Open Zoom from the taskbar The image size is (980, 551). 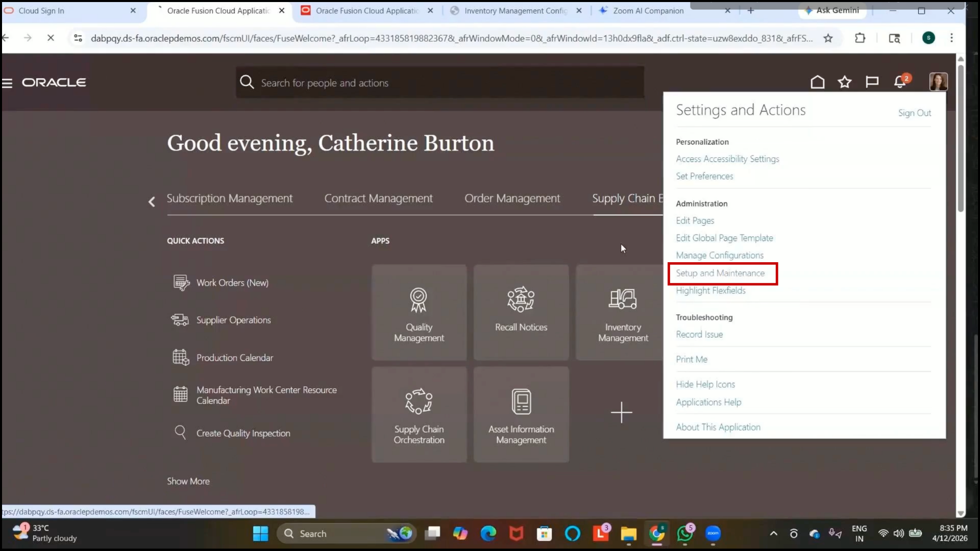coord(713,534)
